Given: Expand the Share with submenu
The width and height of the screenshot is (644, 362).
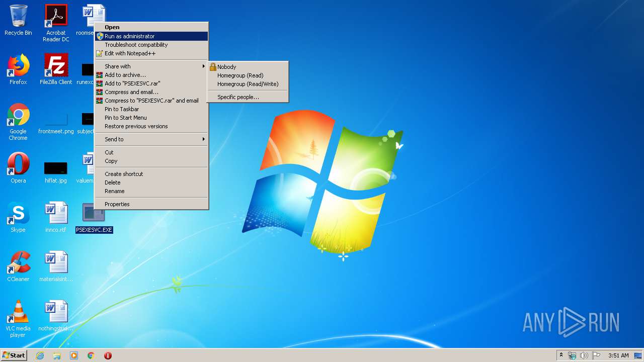Looking at the screenshot, I should coord(151,66).
